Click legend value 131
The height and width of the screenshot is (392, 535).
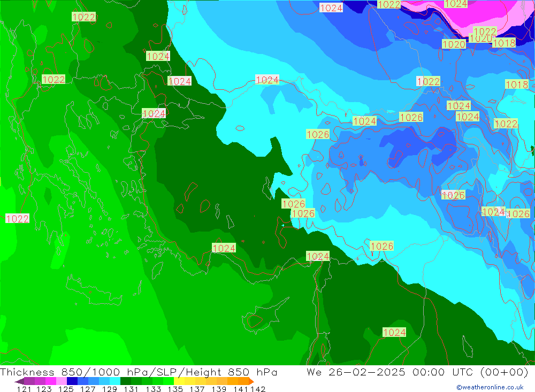point(131,389)
